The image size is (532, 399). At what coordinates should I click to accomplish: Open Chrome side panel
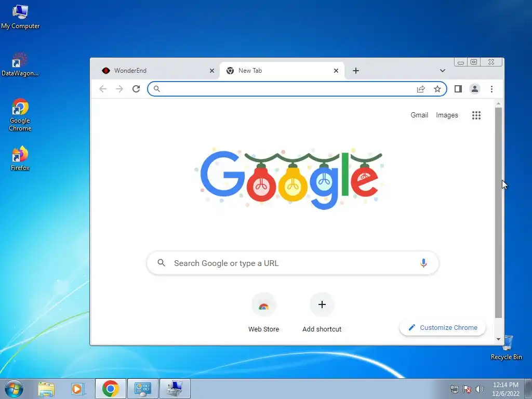pyautogui.click(x=458, y=89)
